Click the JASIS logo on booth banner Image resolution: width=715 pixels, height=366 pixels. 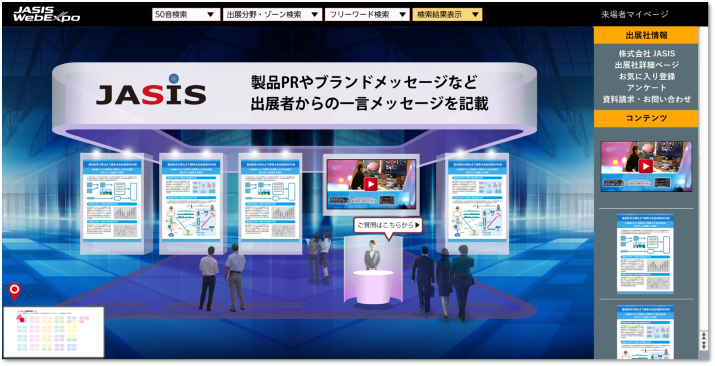click(x=151, y=90)
